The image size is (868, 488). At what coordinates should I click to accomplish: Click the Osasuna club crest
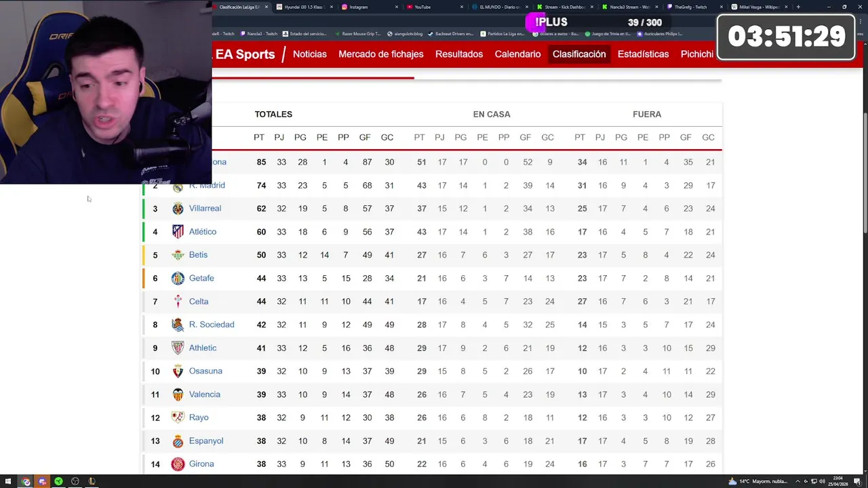tap(178, 371)
